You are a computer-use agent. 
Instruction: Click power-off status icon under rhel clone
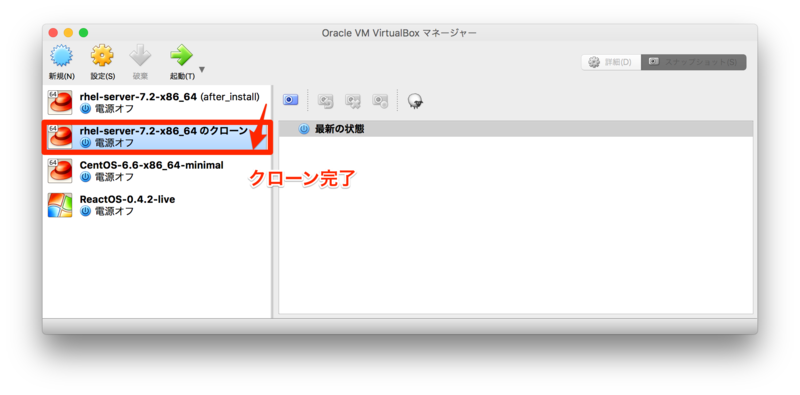[x=85, y=143]
